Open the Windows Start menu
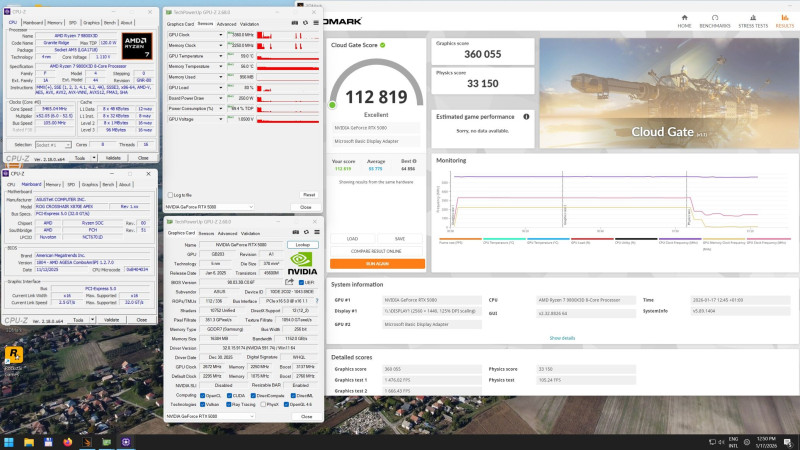 pos(9,442)
